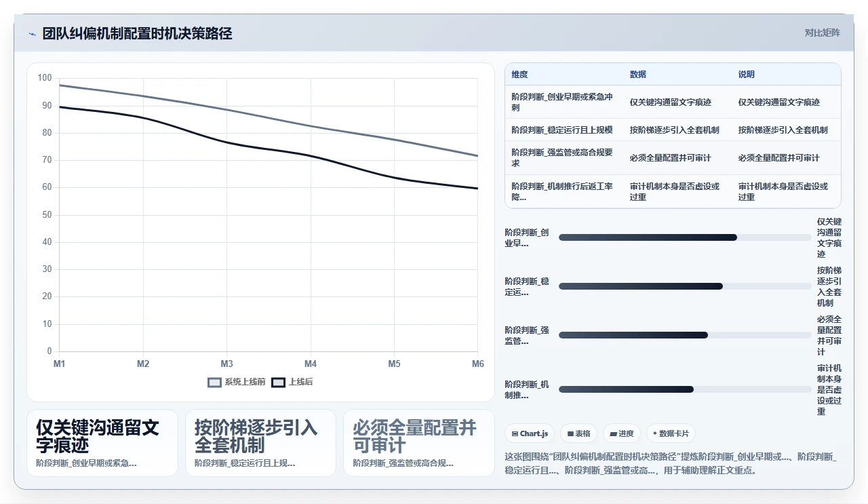This screenshot has height=504, width=868.
Task: Open the 仅关键沟通留文字痕迹 data card
Action: 102,443
